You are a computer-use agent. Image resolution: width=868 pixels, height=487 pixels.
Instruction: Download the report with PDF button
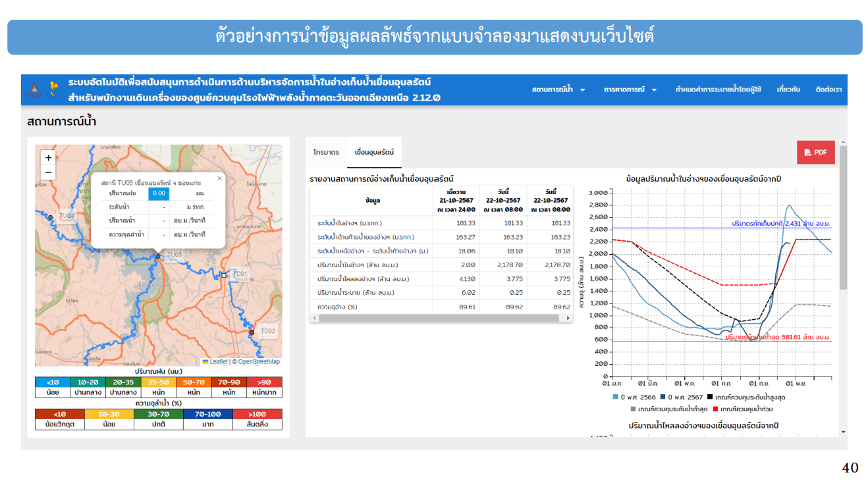pos(815,152)
